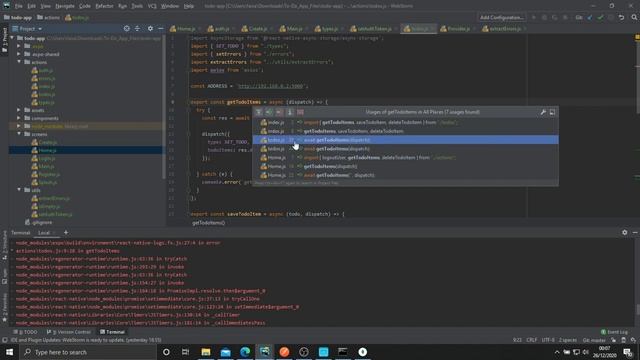
Task: Click the ADDRESS URL string in code
Action: (270, 86)
